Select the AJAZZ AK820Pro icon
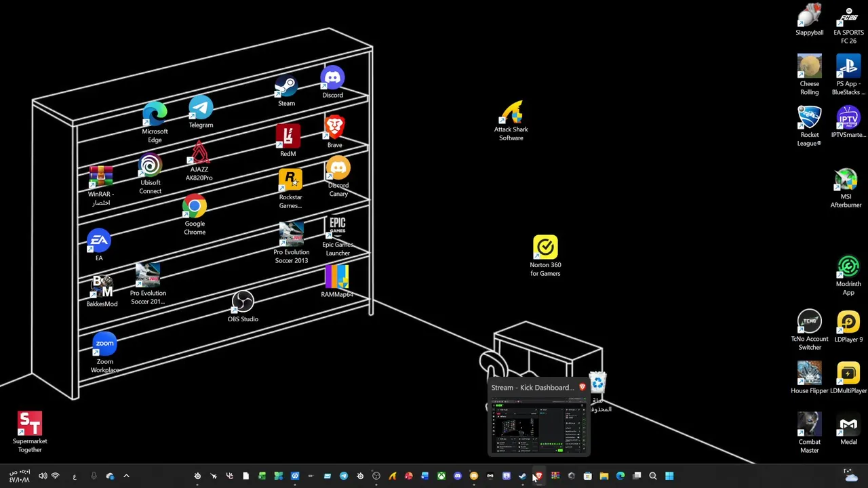868x488 pixels. (x=199, y=152)
